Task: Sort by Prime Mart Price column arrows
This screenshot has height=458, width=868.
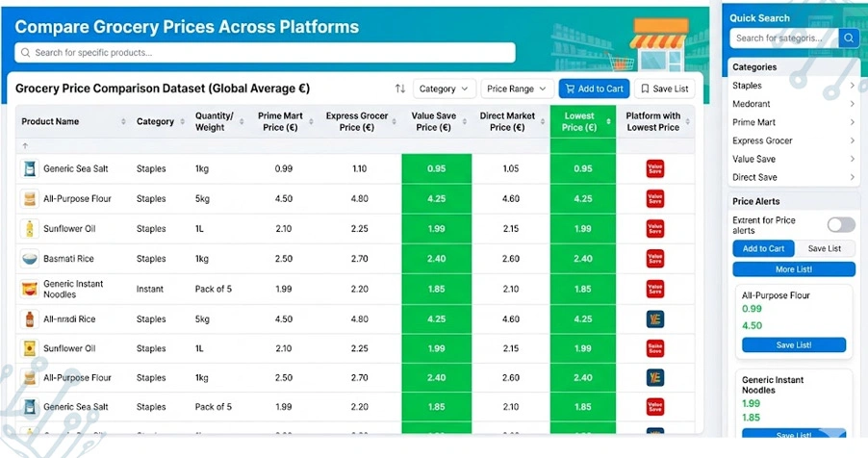Action: [311, 121]
